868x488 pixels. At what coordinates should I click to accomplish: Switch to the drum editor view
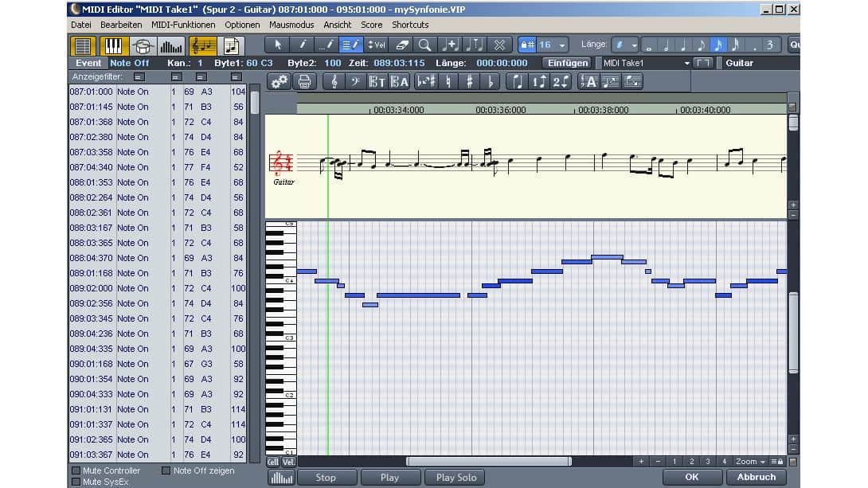[142, 46]
